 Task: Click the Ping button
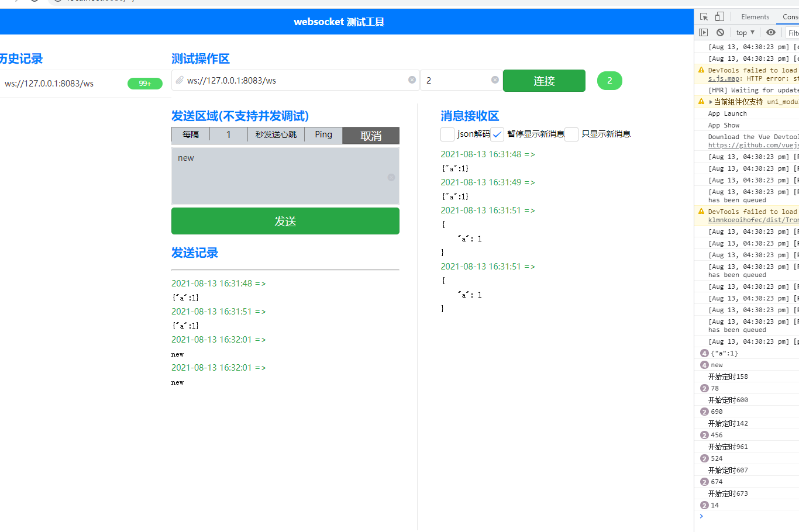[323, 135]
